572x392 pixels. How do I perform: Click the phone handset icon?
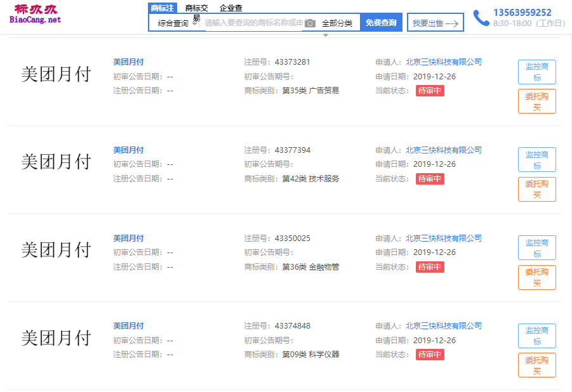point(481,18)
